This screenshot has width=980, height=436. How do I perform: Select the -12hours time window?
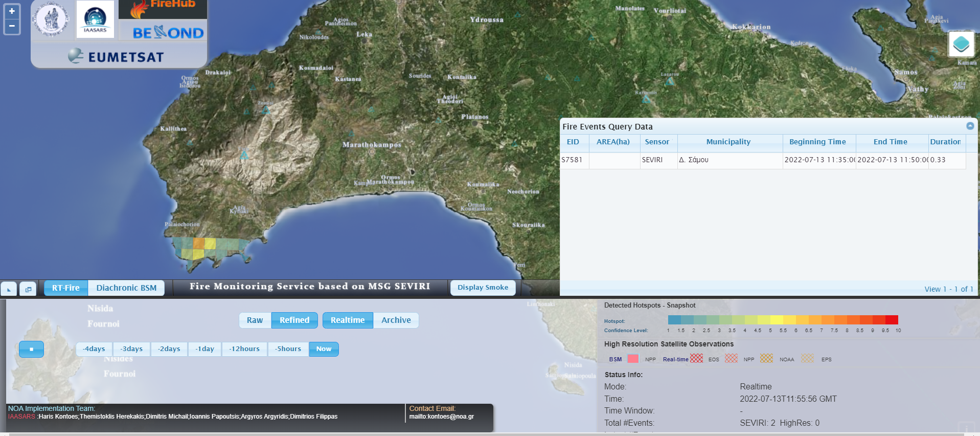pyautogui.click(x=244, y=349)
